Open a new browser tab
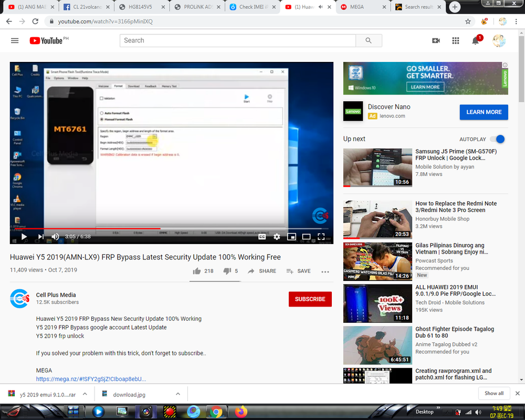 (454, 7)
